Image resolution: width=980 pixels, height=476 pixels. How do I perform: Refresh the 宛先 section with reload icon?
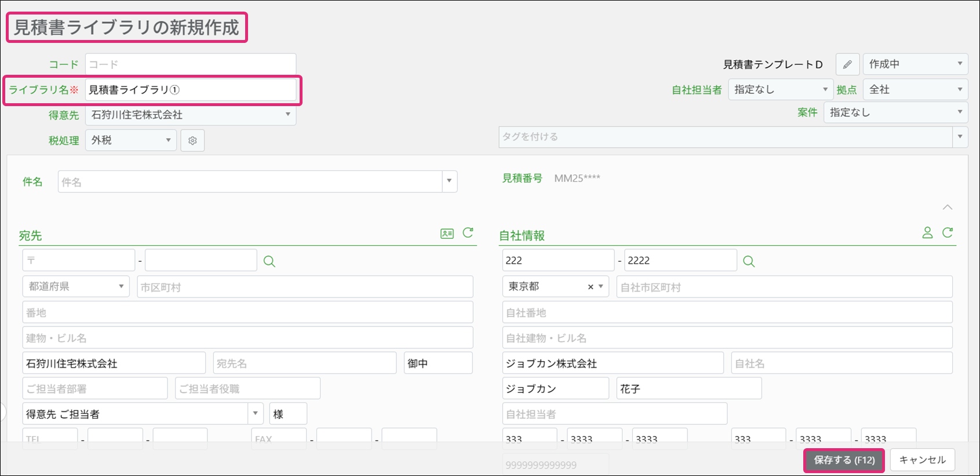[468, 233]
